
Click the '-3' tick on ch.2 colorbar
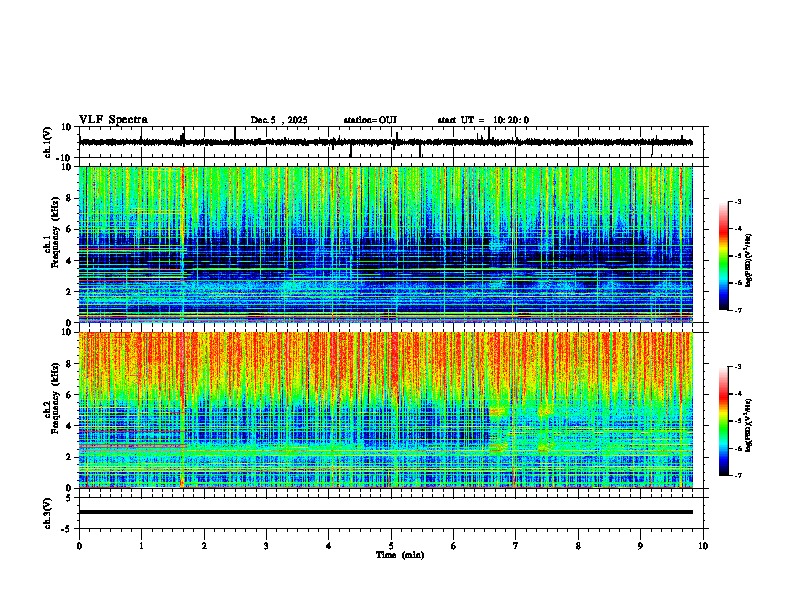[737, 367]
